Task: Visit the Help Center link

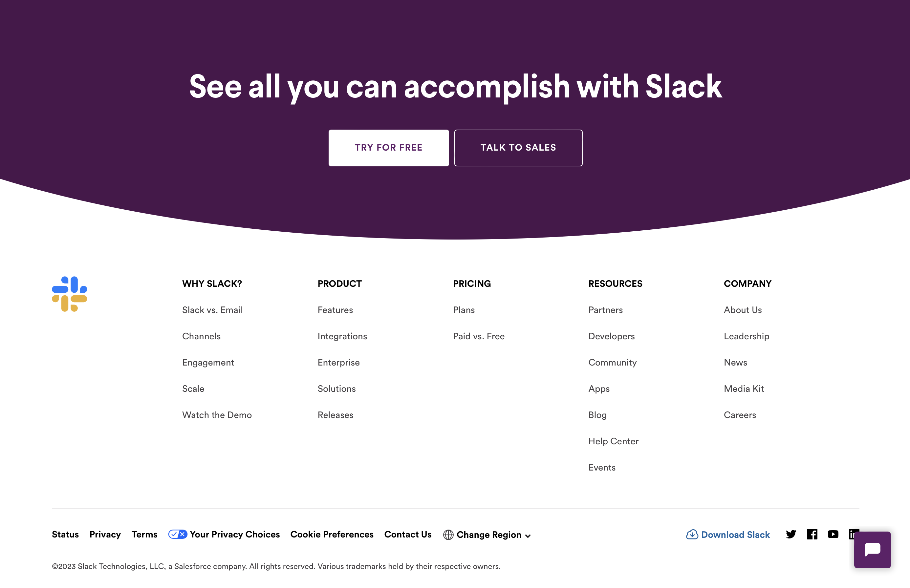Action: tap(613, 441)
